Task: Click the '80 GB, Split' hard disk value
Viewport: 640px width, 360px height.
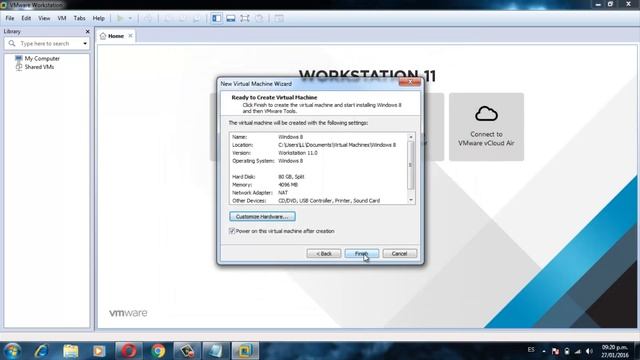Action: tap(291, 177)
